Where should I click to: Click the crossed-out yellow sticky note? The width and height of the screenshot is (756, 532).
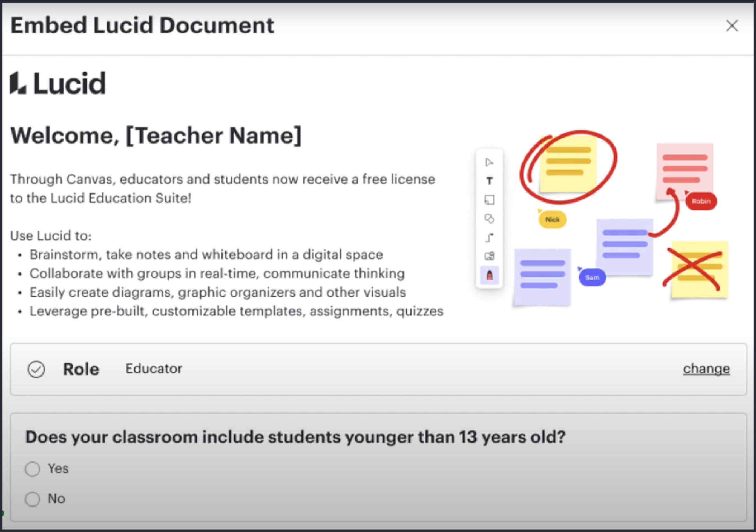pyautogui.click(x=700, y=269)
